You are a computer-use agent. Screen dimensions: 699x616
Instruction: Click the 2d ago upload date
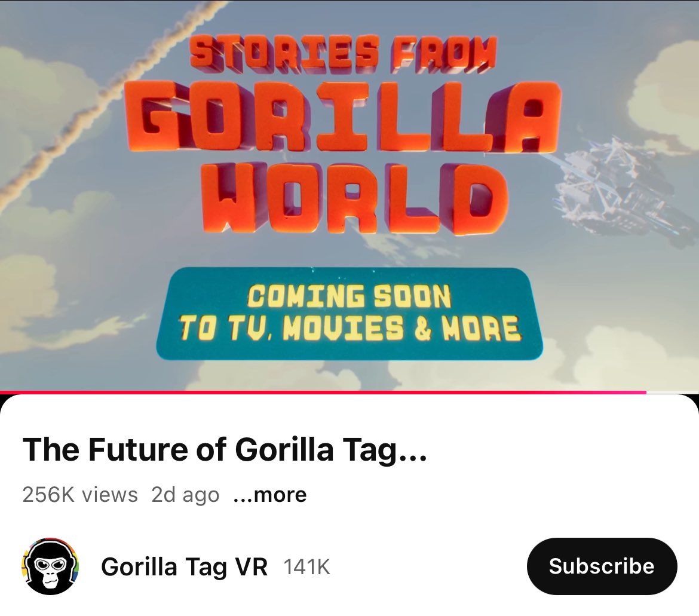click(x=185, y=495)
